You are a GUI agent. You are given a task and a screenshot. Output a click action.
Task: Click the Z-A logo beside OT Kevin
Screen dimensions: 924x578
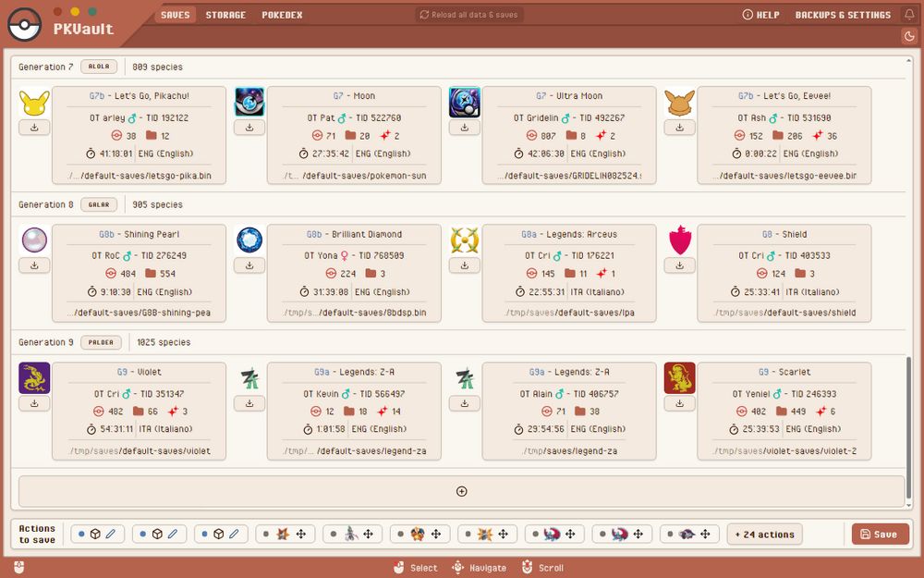[x=249, y=378]
